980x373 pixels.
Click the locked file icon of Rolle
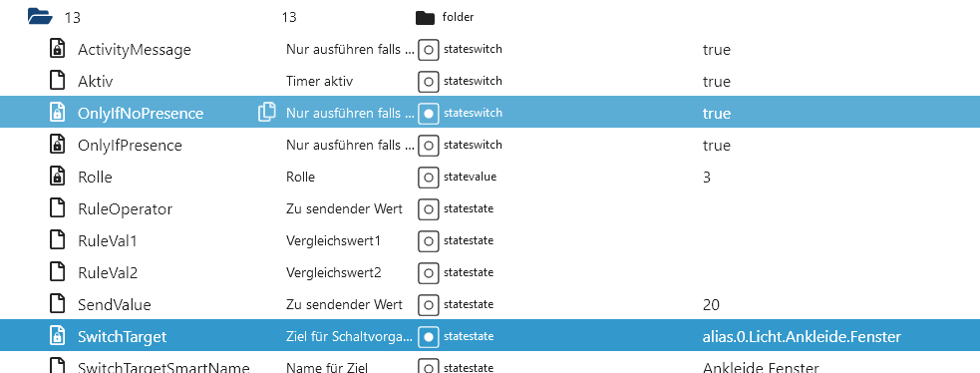click(x=58, y=177)
